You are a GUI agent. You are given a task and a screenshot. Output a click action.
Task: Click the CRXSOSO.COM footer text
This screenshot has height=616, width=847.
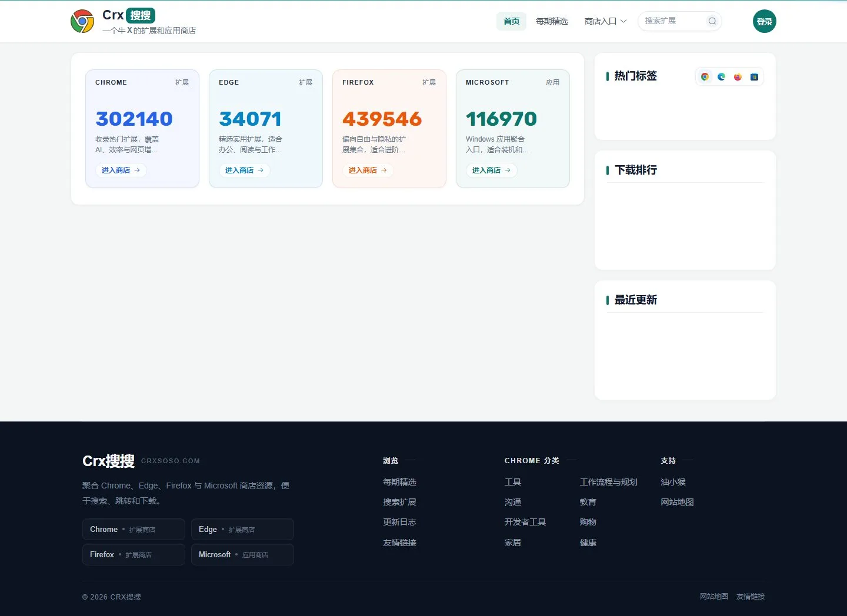point(171,461)
